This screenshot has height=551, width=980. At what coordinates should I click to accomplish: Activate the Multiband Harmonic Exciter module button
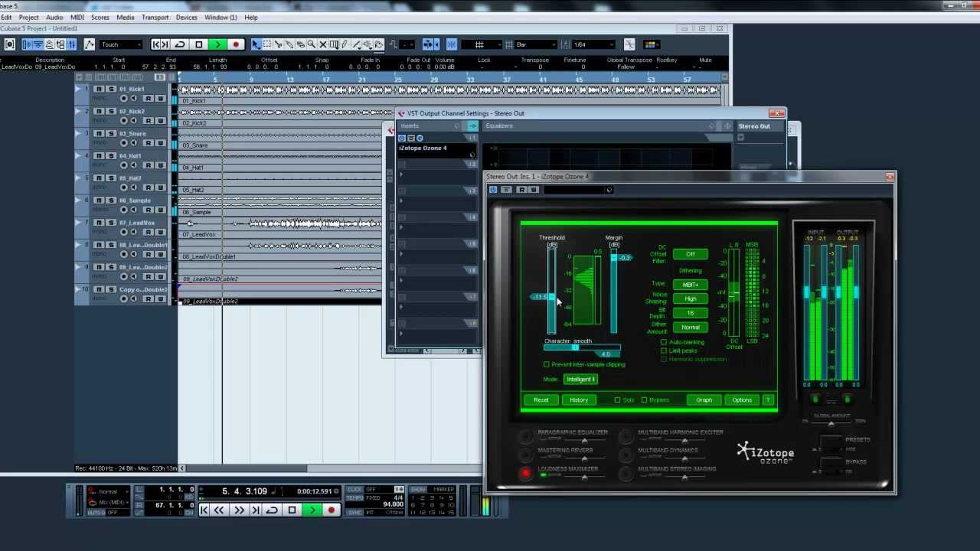(626, 437)
